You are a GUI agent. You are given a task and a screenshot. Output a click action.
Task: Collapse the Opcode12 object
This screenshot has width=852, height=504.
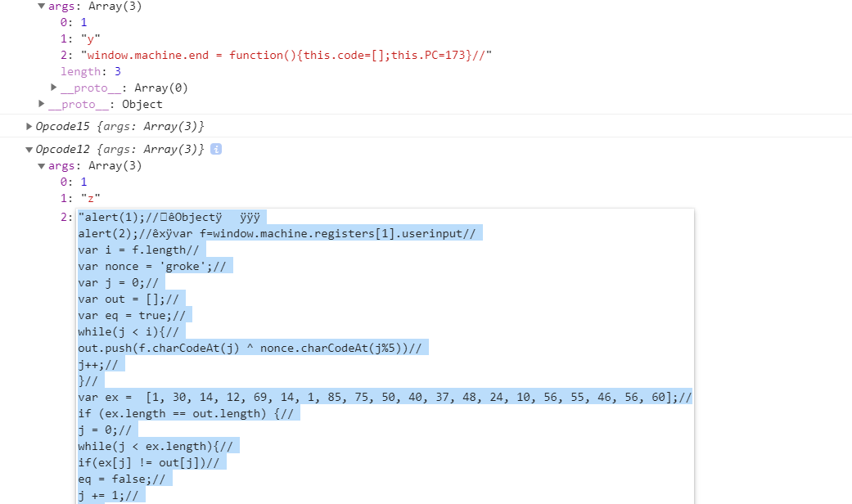coord(29,150)
